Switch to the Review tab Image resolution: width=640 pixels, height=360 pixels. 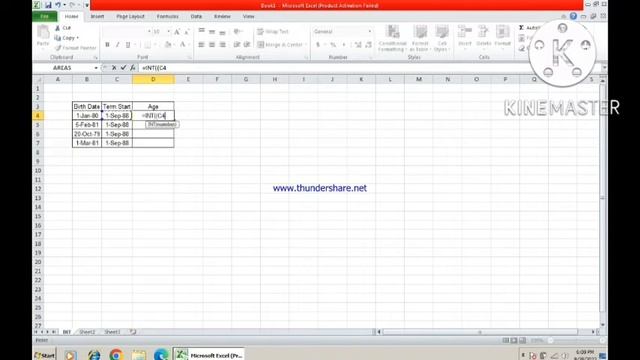point(222,16)
